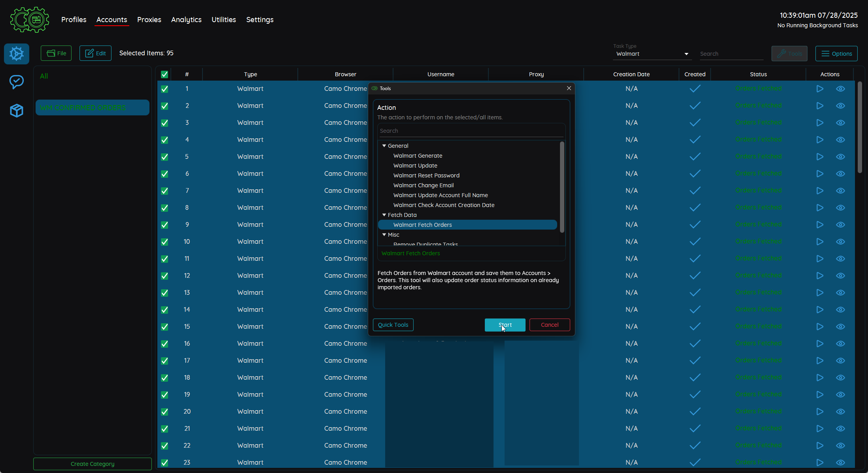View details for row 2

[840, 106]
